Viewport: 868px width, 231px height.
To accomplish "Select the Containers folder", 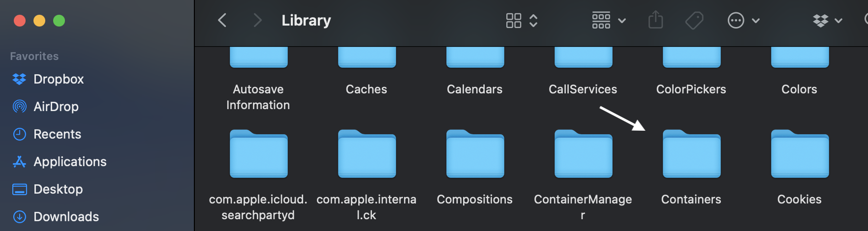I will coord(691,154).
